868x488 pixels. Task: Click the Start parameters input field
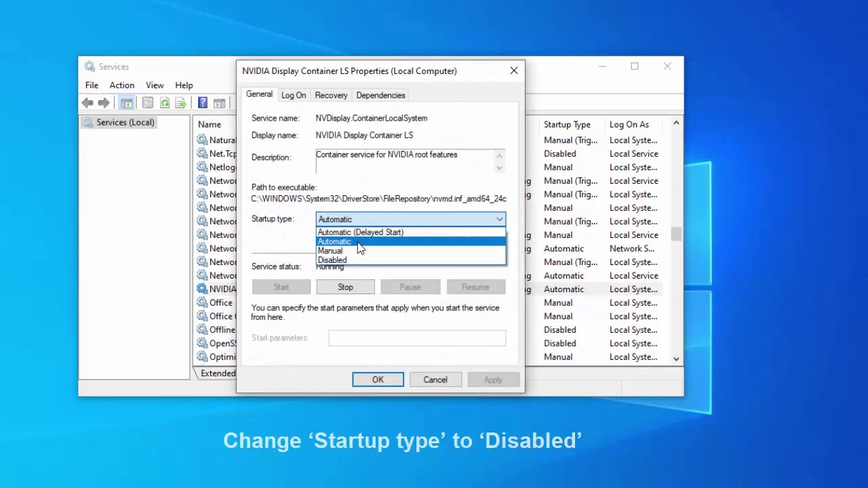click(x=417, y=338)
